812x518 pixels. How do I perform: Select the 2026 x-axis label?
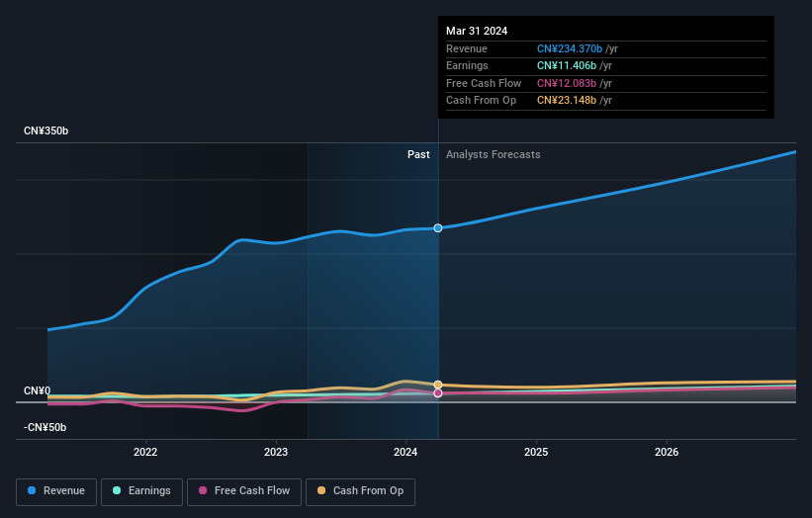(x=667, y=452)
